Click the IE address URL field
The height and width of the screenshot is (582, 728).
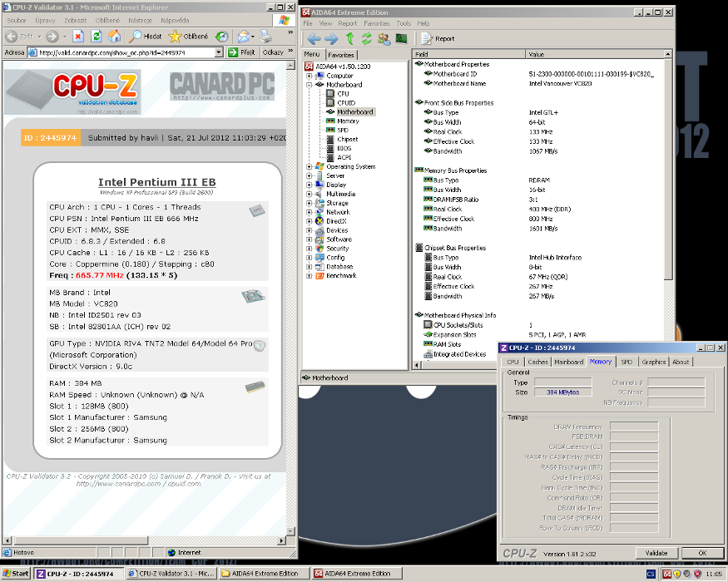pos(126,53)
